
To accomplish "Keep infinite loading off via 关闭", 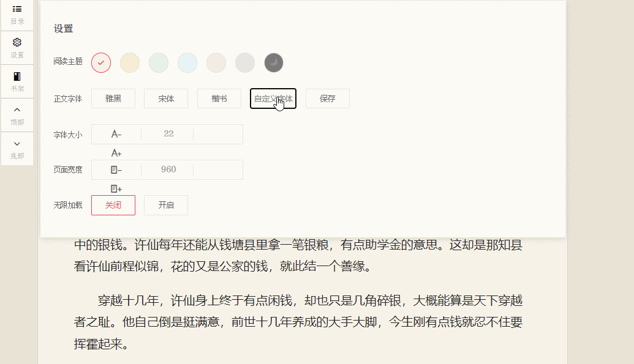I will coord(113,205).
